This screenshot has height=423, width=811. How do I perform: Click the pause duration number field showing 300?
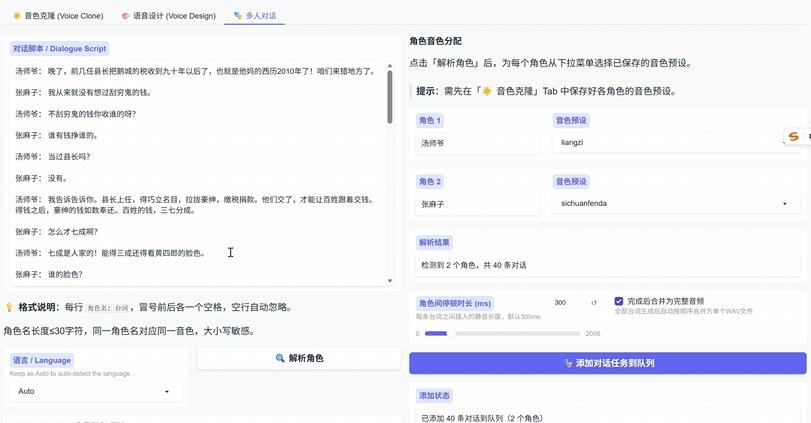tap(567, 303)
